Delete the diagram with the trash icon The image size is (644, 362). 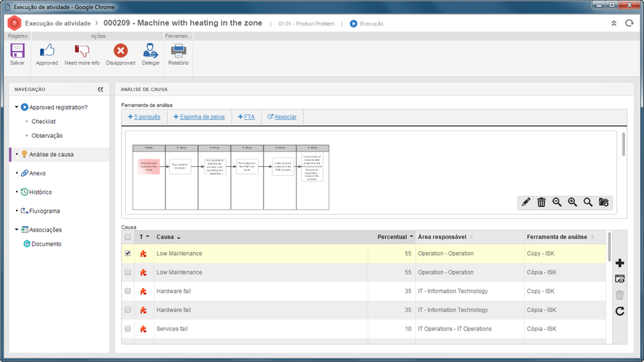tap(542, 203)
